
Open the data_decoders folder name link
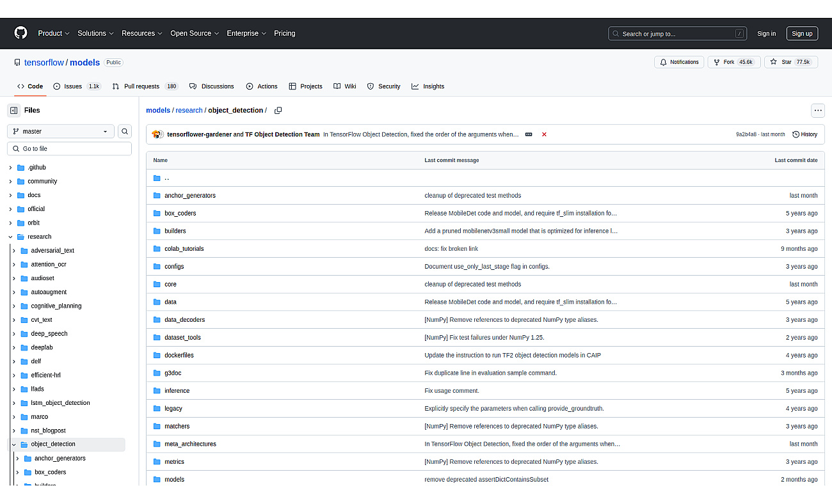point(184,320)
